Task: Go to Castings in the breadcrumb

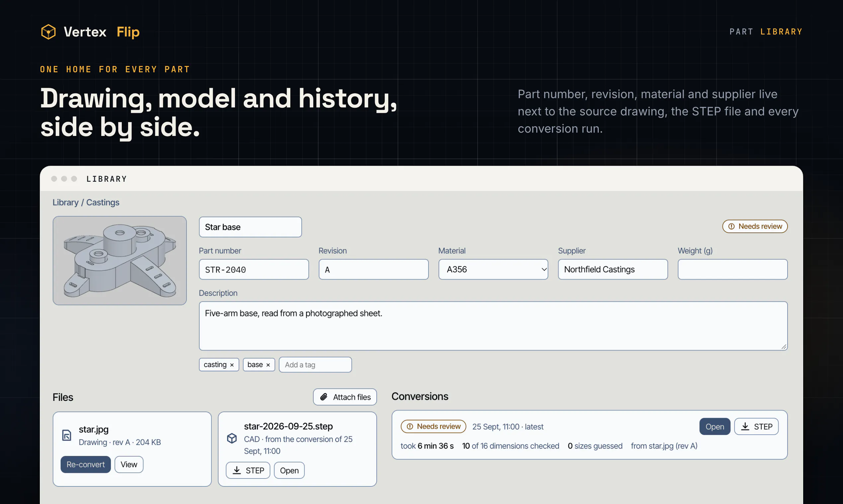Action: click(103, 202)
